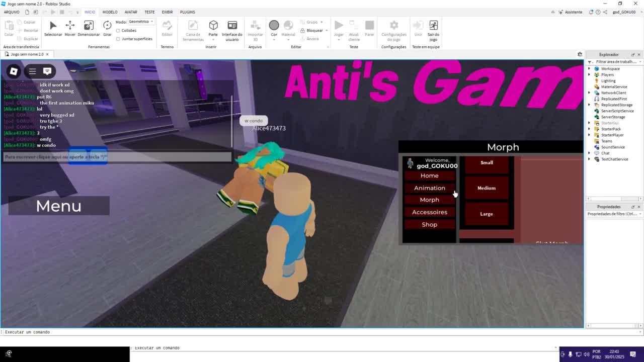The height and width of the screenshot is (362, 644).
Task: Insert a Parte using the cube icon
Action: (x=213, y=28)
